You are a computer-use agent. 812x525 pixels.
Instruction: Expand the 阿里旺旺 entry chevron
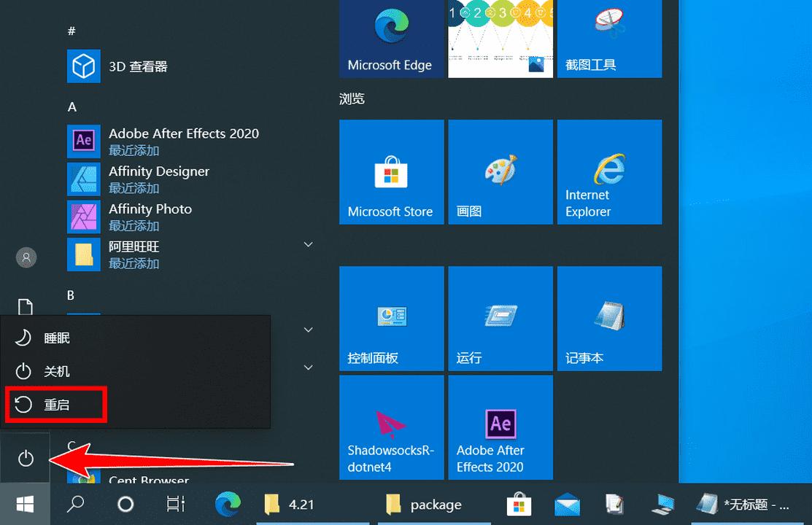(308, 245)
